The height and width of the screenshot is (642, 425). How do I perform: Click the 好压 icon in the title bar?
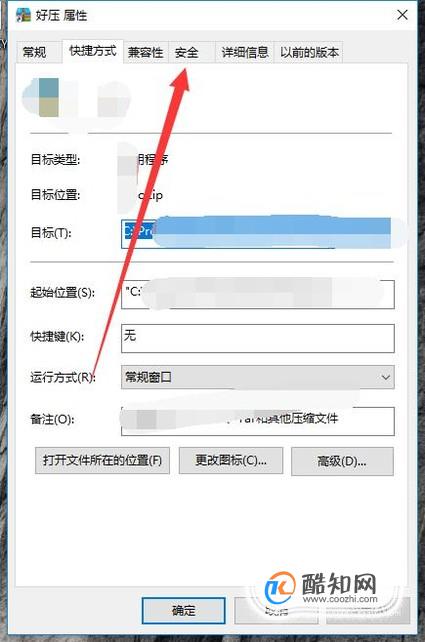point(23,15)
